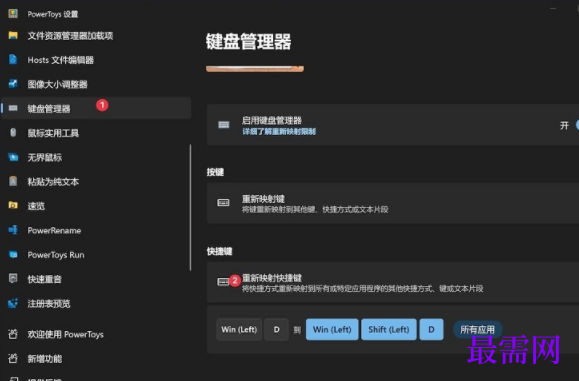Click the Paste as Plain Text icon

tap(13, 181)
